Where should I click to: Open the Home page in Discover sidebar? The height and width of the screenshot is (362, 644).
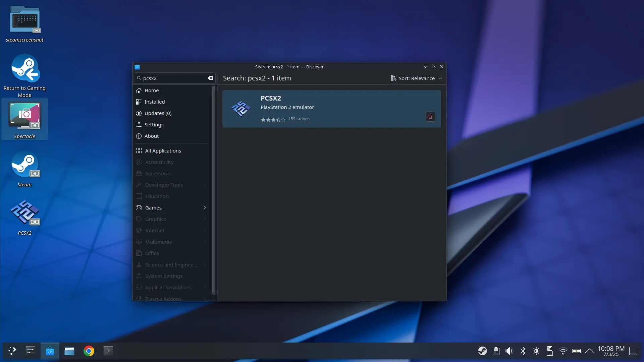[x=172, y=90]
